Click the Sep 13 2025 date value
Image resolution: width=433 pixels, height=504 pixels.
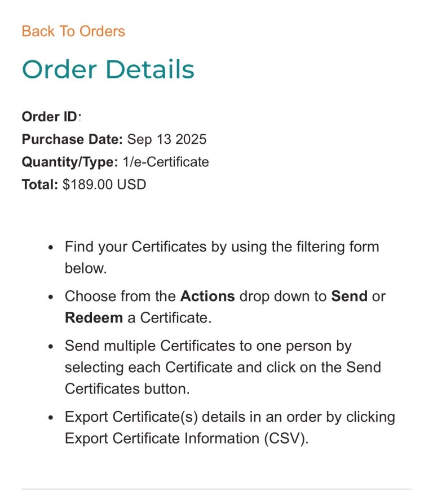click(167, 139)
